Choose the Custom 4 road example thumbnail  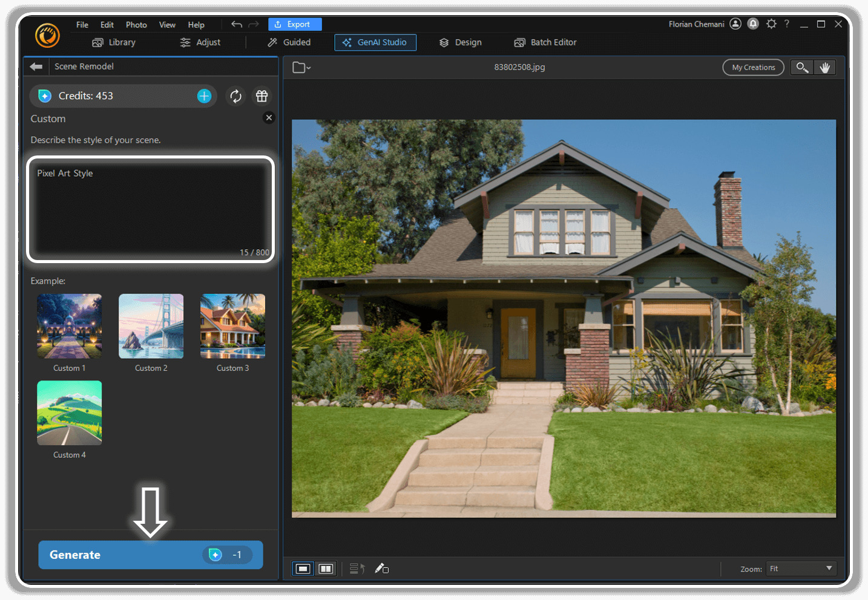[69, 413]
